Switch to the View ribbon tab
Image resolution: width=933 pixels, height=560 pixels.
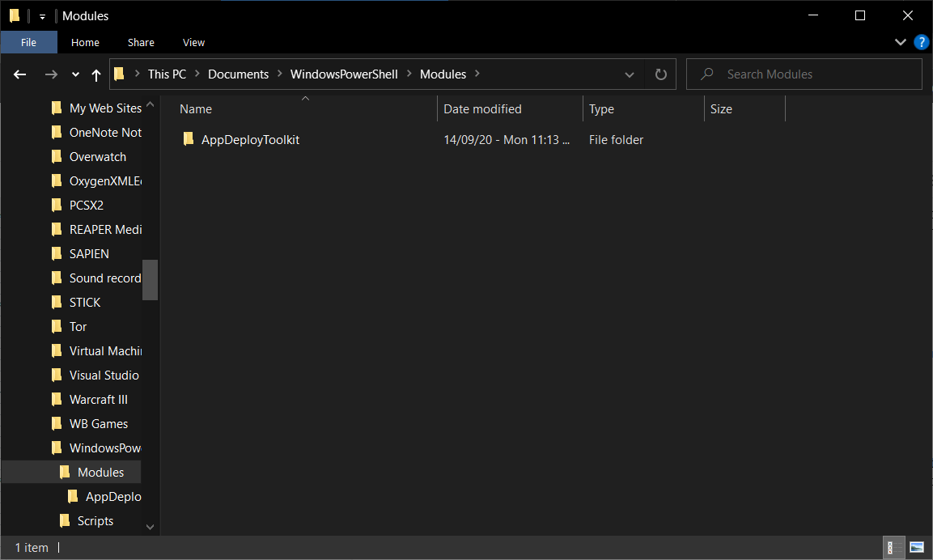click(193, 42)
